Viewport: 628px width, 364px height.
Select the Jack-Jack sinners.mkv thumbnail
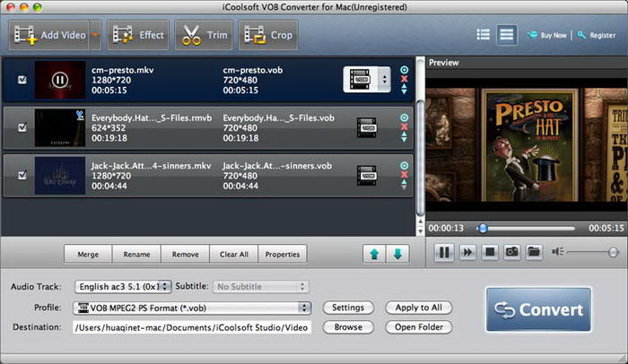point(60,176)
